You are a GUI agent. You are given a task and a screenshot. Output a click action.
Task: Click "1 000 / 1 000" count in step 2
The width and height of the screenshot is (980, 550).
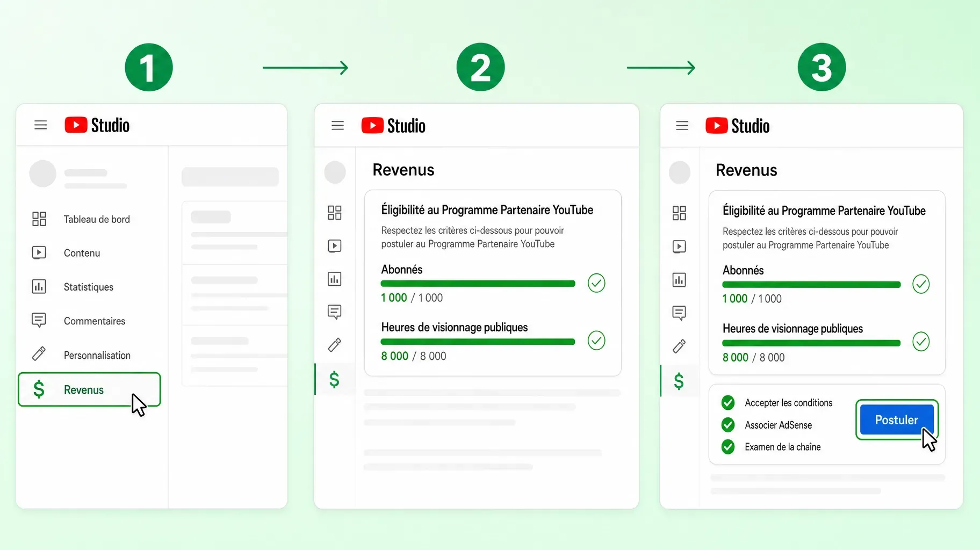(x=412, y=298)
